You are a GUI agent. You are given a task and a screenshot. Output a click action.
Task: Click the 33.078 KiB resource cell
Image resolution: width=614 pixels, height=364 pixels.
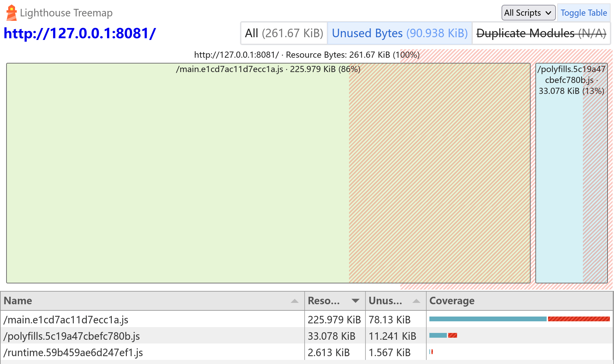click(335, 336)
